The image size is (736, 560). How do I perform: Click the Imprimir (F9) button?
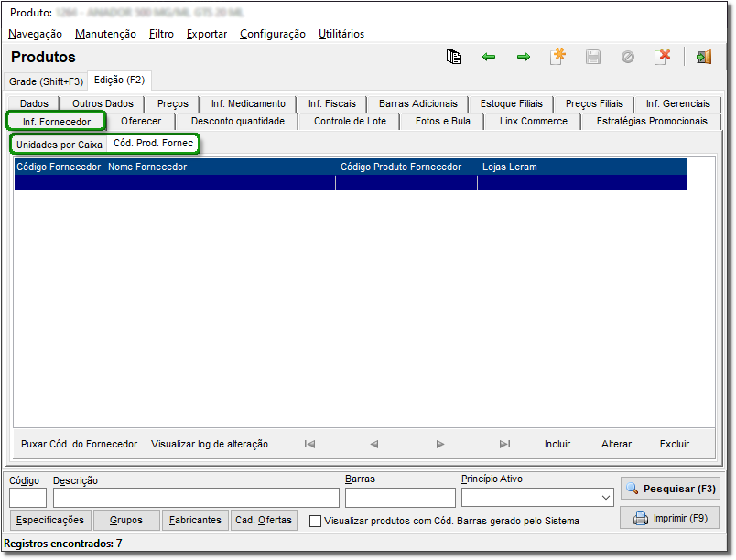click(x=670, y=518)
